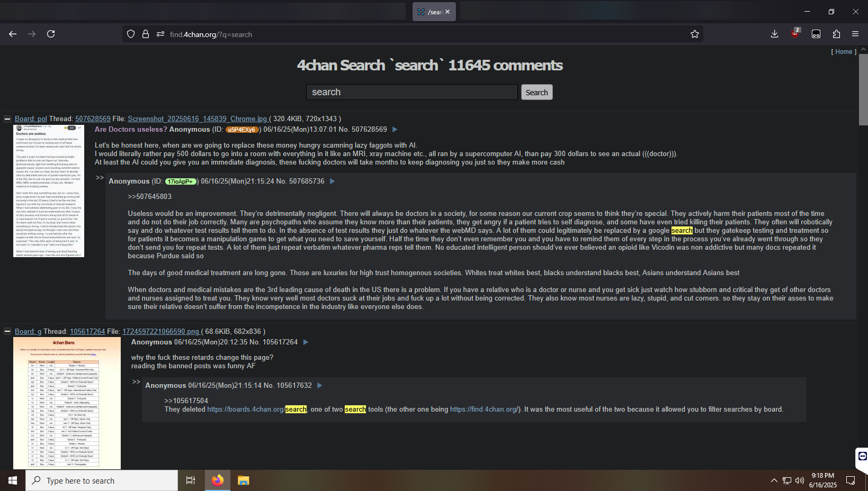Viewport: 868px width, 491px height.
Task: Go back to the previous page
Action: [13, 34]
